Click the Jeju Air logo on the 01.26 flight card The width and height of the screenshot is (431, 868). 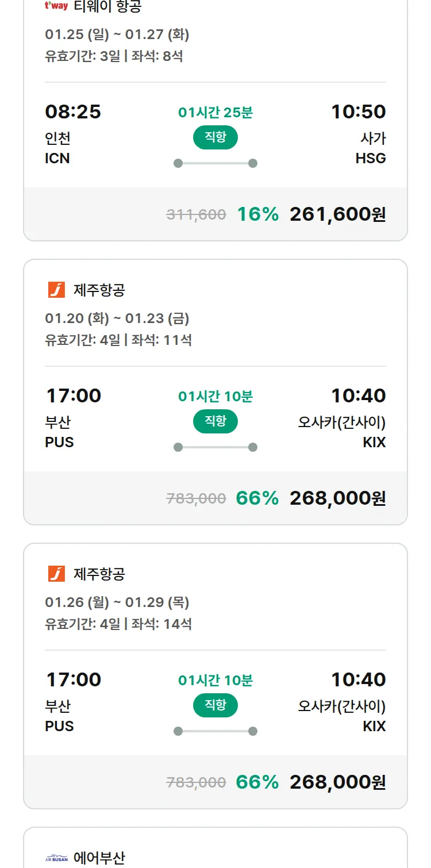(x=56, y=574)
